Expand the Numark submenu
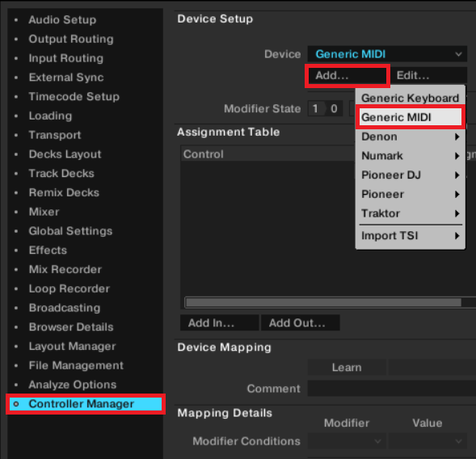 (x=410, y=156)
